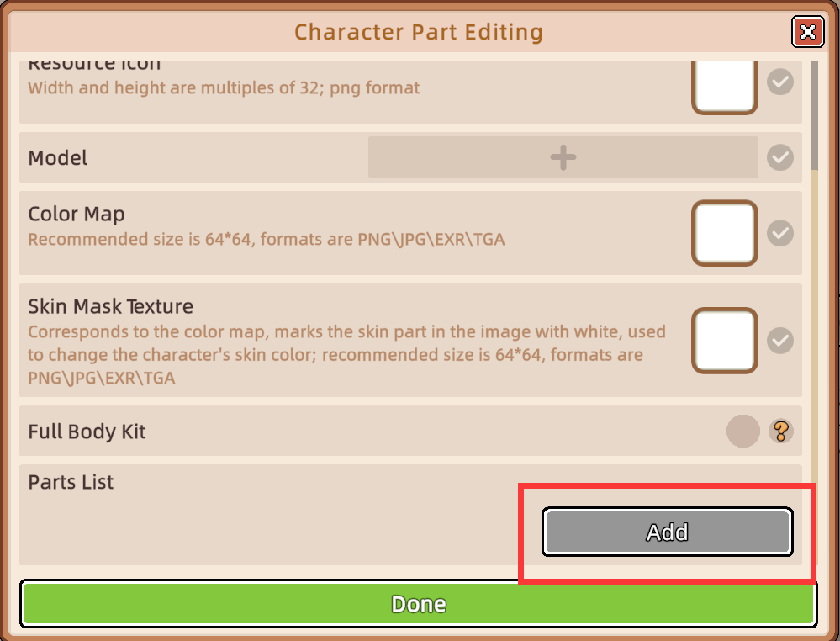Click the Parts List heading
This screenshot has height=641, width=840.
coord(71,483)
